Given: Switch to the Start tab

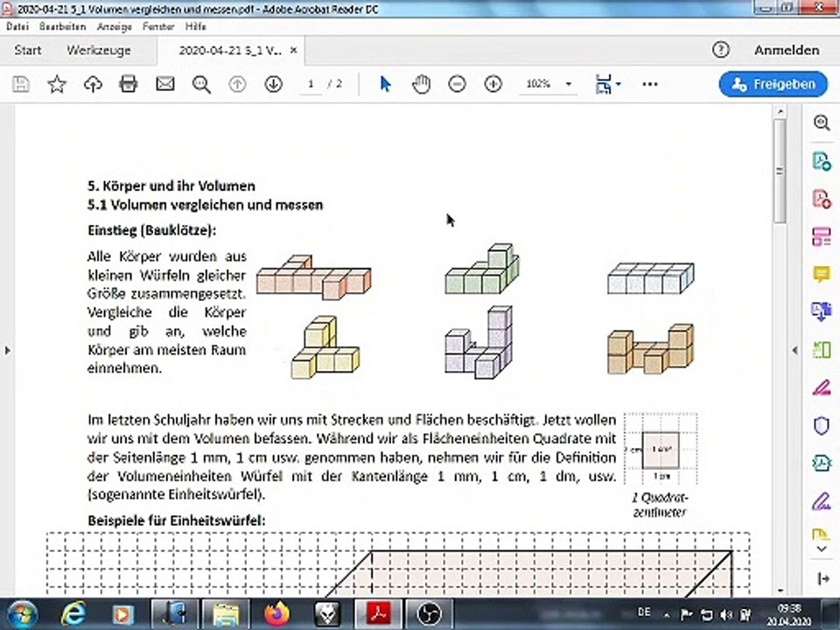Looking at the screenshot, I should click(x=28, y=51).
